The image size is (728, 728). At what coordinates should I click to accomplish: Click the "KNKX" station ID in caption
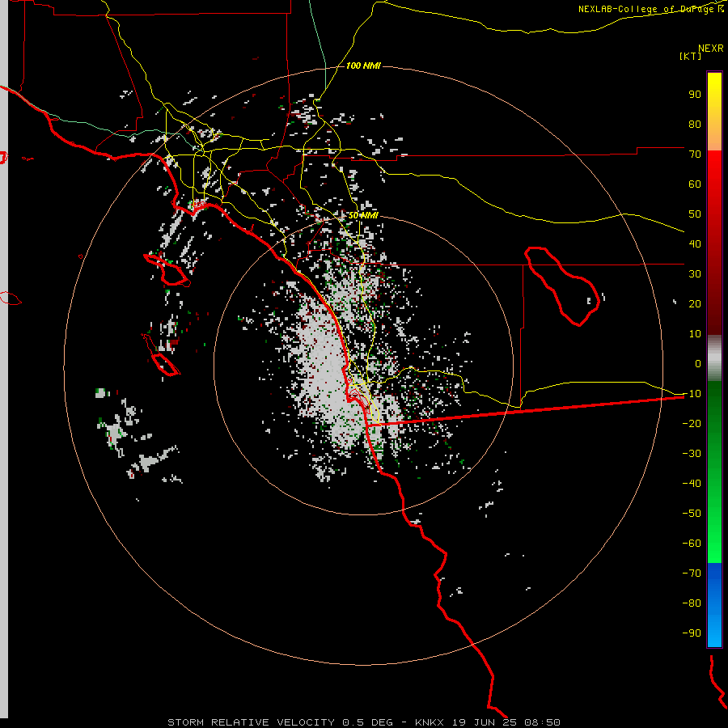[x=429, y=722]
